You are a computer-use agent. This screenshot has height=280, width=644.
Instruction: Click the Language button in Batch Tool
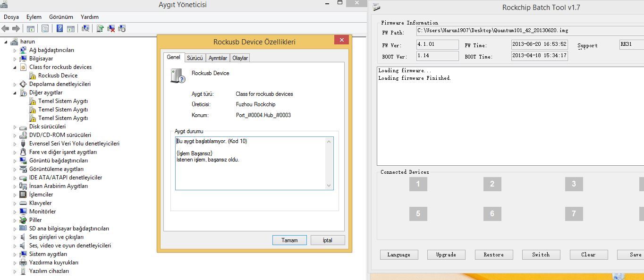(399, 255)
